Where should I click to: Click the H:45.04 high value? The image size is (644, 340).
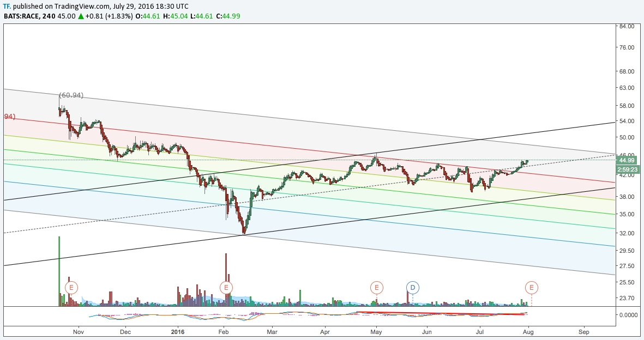(x=176, y=16)
